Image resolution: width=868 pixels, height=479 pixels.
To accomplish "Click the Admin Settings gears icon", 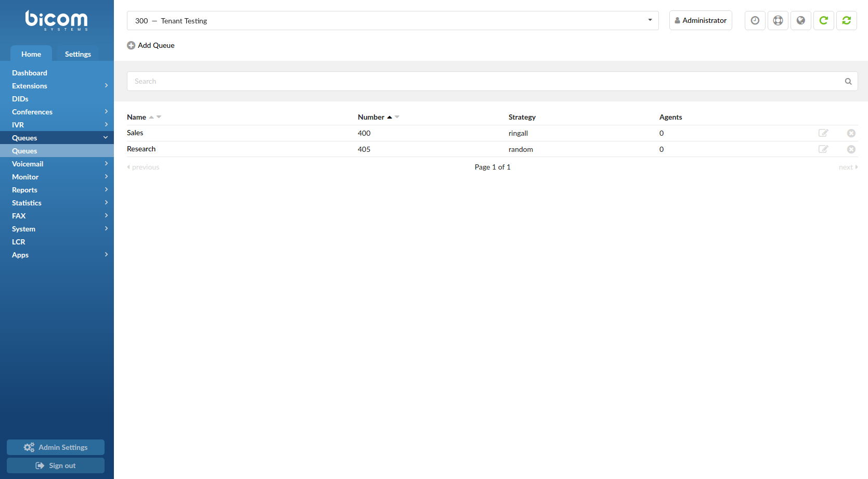I will [29, 447].
